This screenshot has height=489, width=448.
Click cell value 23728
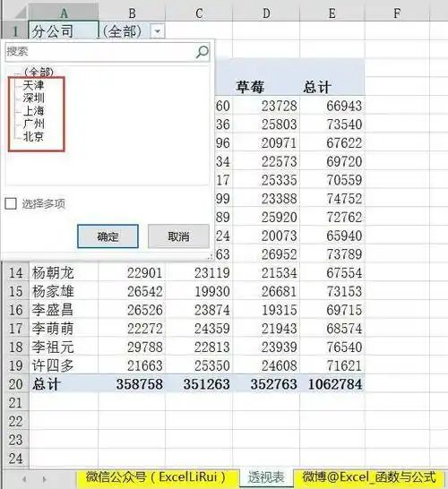pos(266,106)
